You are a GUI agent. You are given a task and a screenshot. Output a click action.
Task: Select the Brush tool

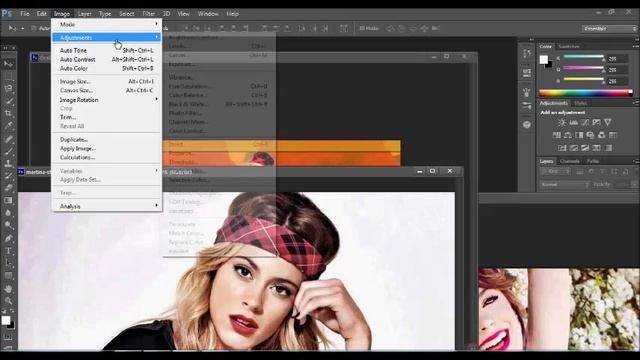[8, 151]
